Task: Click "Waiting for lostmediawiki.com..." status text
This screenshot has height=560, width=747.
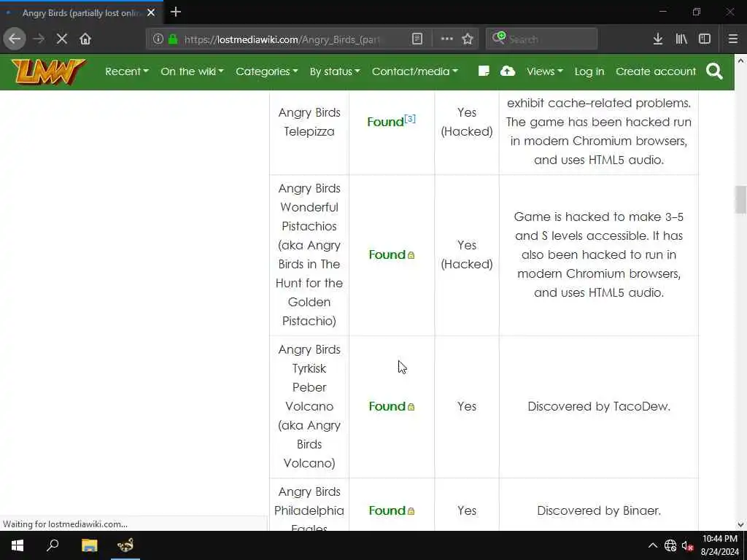Action: point(65,524)
